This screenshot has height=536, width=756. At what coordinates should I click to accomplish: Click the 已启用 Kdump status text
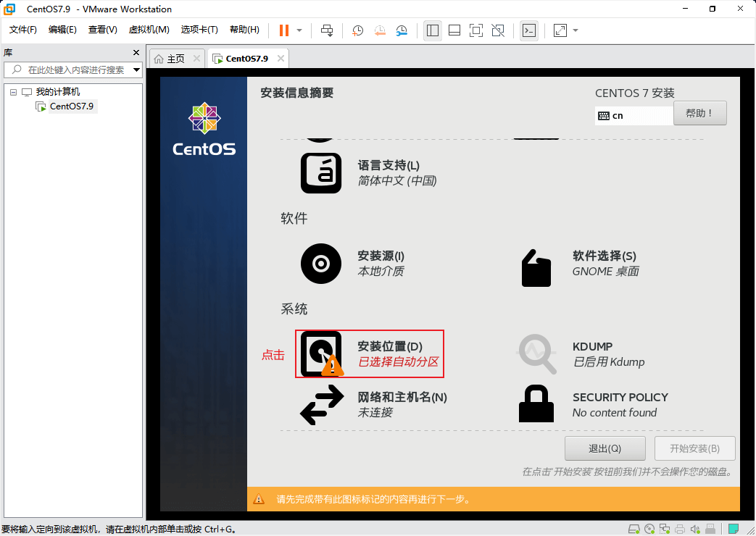[608, 362]
